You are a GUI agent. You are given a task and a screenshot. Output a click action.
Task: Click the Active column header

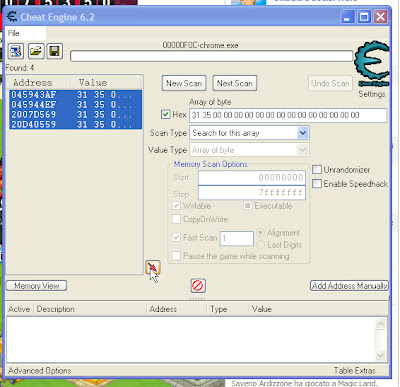click(x=19, y=309)
